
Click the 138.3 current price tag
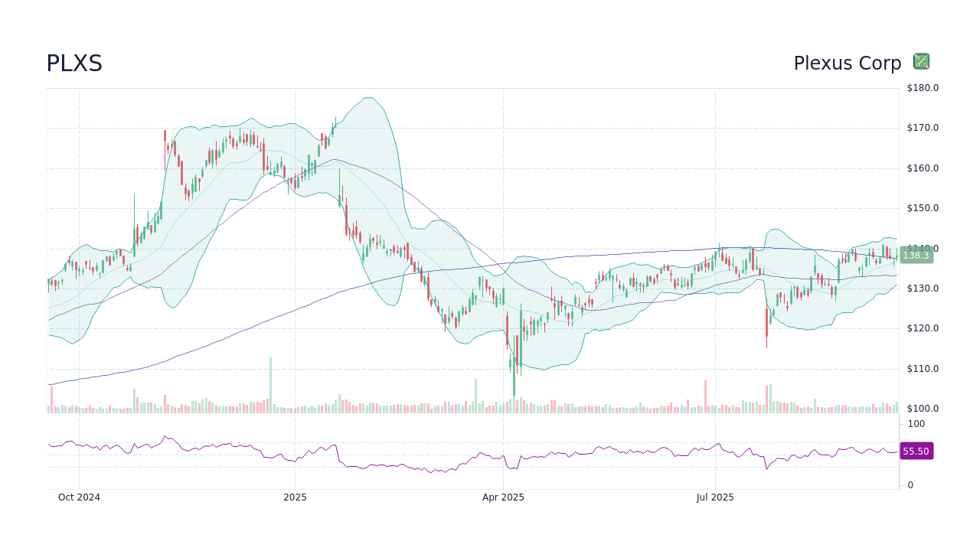pyautogui.click(x=916, y=256)
